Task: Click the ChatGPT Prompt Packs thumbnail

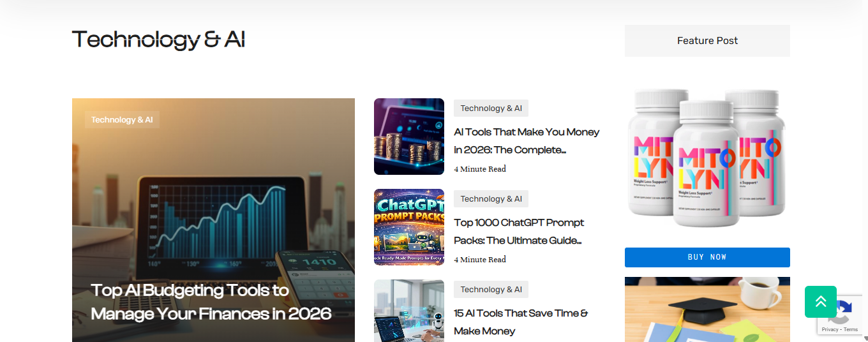Action: pos(409,227)
